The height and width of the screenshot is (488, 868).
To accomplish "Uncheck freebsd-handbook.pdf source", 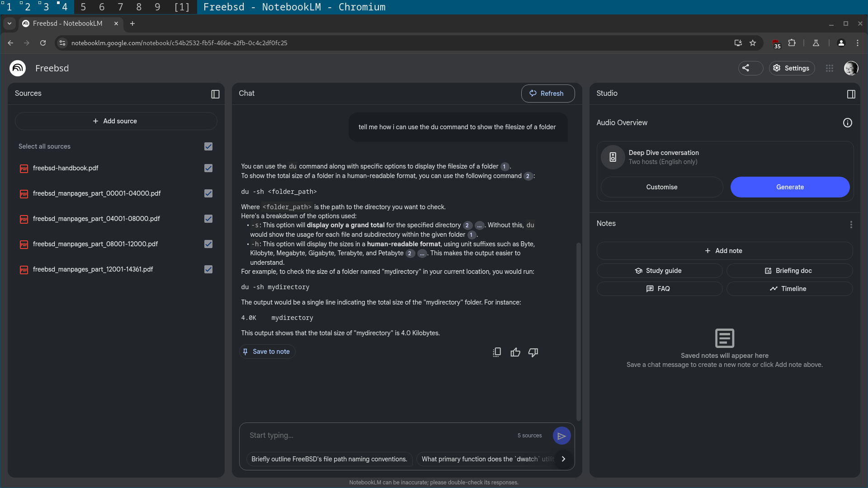I will coord(208,168).
